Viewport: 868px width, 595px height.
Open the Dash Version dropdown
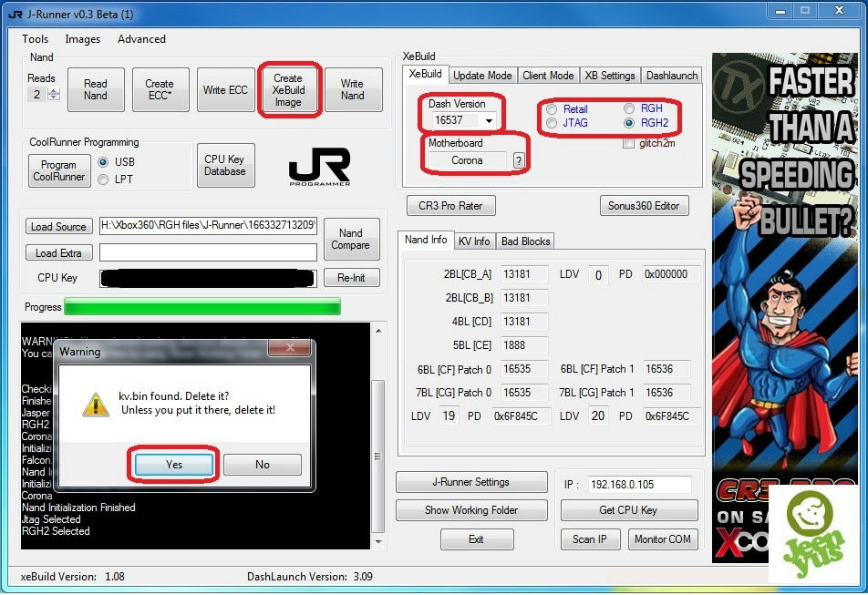[490, 120]
